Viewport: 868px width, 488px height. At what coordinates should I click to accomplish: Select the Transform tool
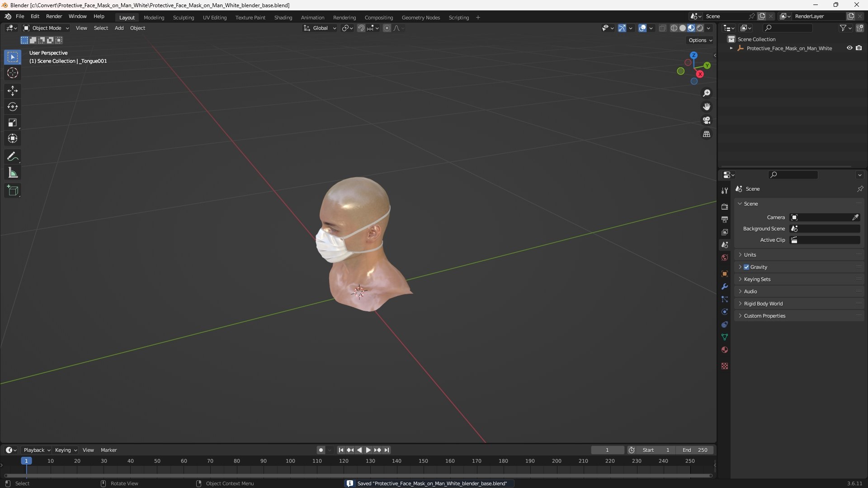coord(13,138)
